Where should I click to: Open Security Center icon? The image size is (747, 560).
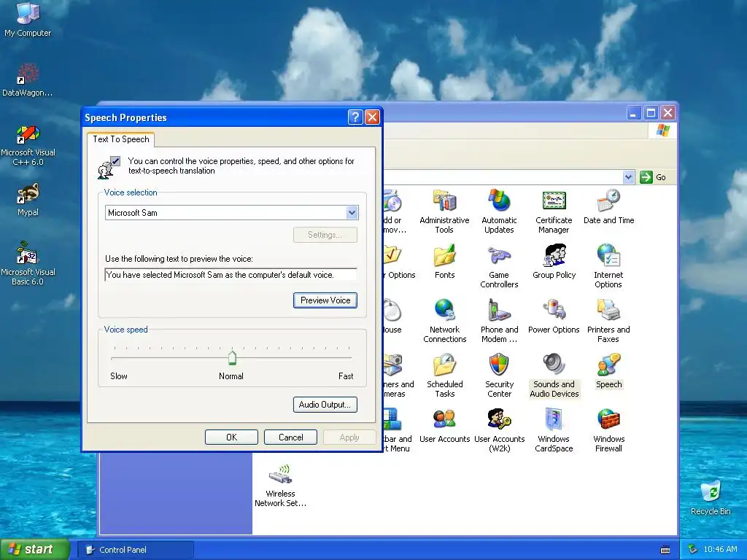499,376
